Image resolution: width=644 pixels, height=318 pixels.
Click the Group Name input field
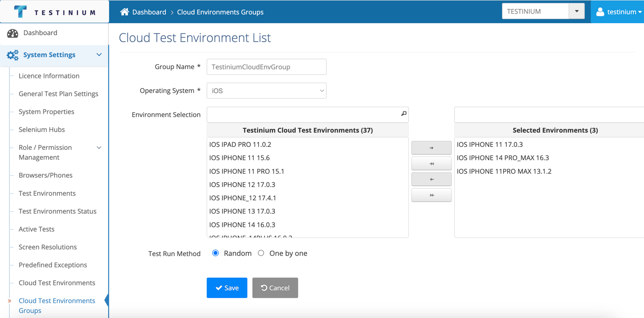coord(266,67)
